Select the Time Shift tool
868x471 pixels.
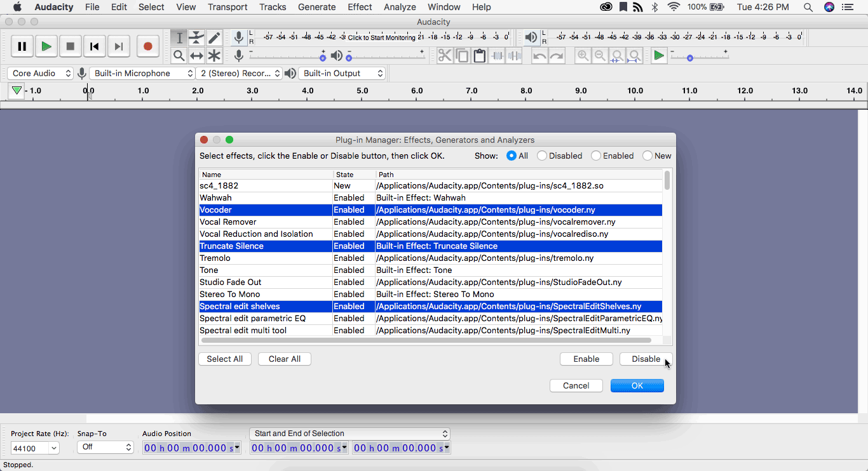(197, 56)
